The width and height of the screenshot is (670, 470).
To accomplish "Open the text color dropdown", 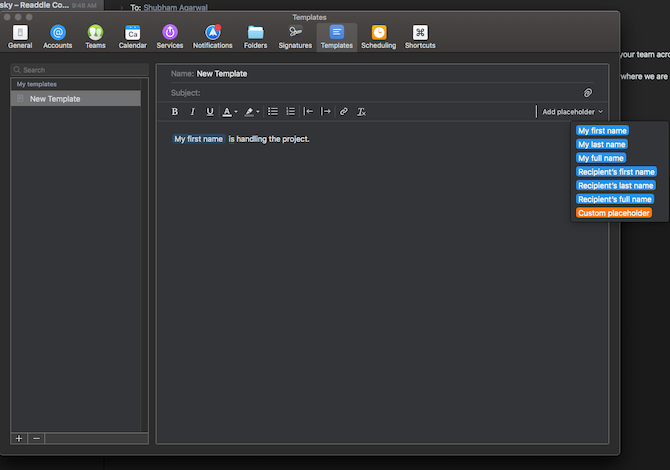I will (230, 112).
